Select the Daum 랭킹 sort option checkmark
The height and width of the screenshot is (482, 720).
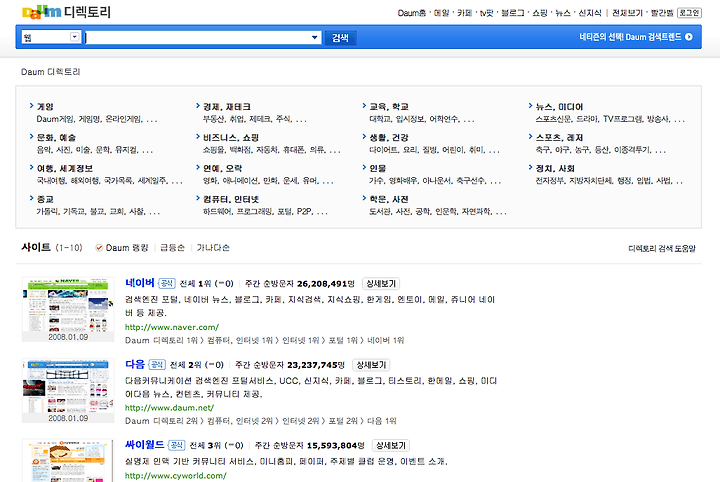click(99, 248)
